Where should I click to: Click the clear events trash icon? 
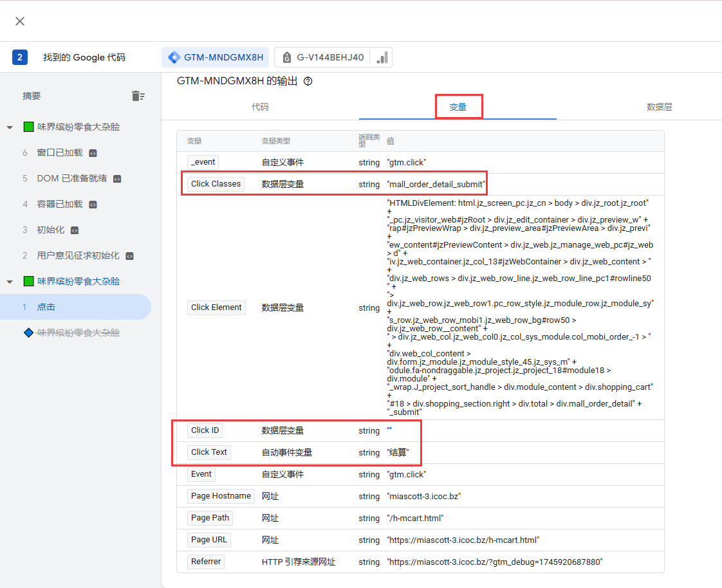138,96
